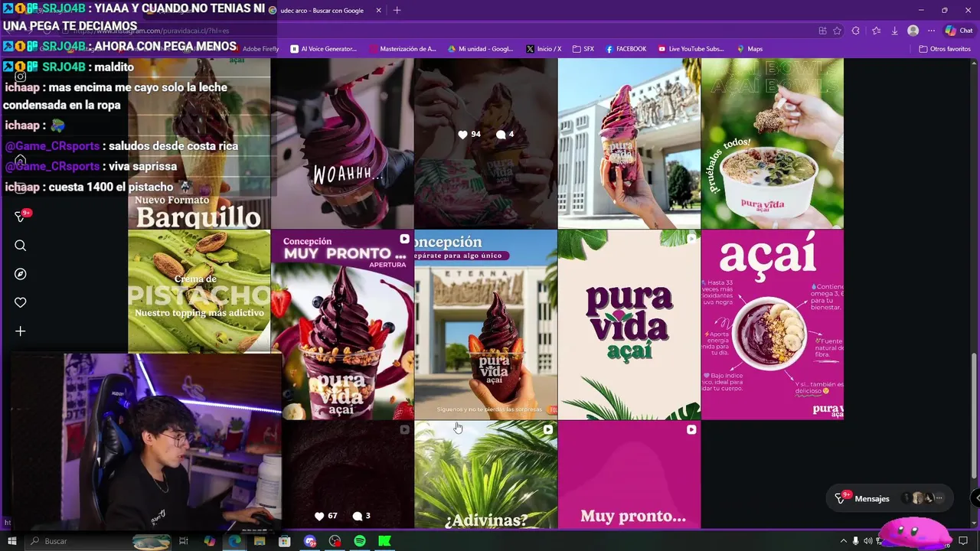Open the Edge downloads panel

click(x=894, y=31)
